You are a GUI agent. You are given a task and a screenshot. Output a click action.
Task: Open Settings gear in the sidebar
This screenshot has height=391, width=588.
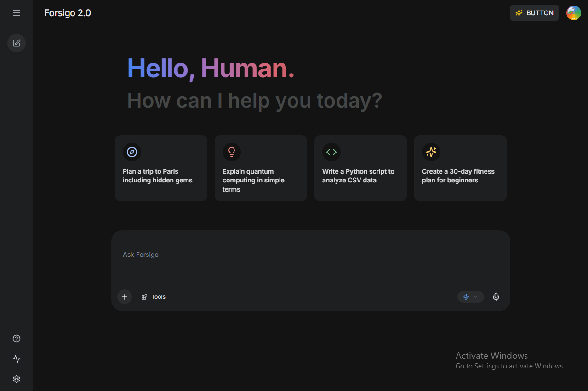[17, 379]
